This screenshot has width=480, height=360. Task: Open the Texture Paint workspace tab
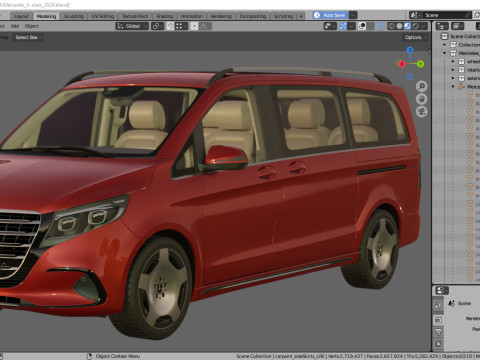(x=135, y=16)
